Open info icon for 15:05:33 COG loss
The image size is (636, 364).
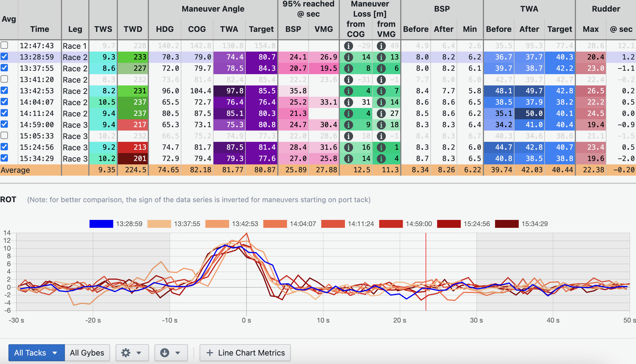pyautogui.click(x=349, y=136)
